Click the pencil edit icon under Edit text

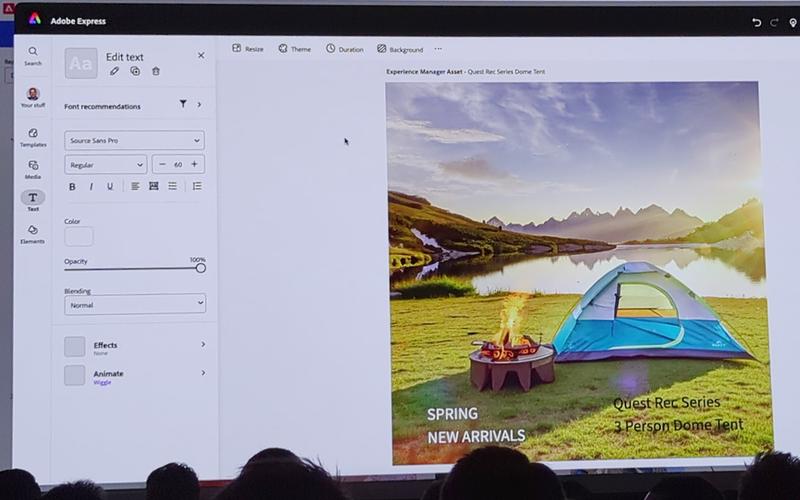[114, 71]
